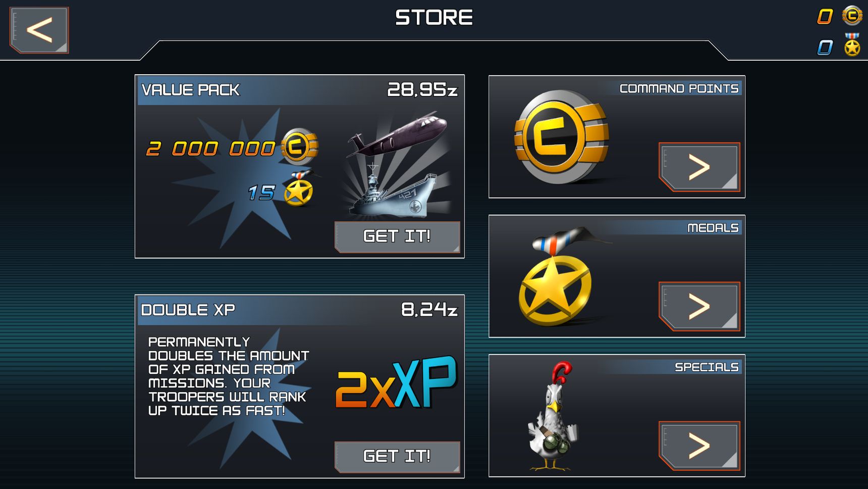
Task: Open Command Points with its arrow button
Action: [699, 167]
